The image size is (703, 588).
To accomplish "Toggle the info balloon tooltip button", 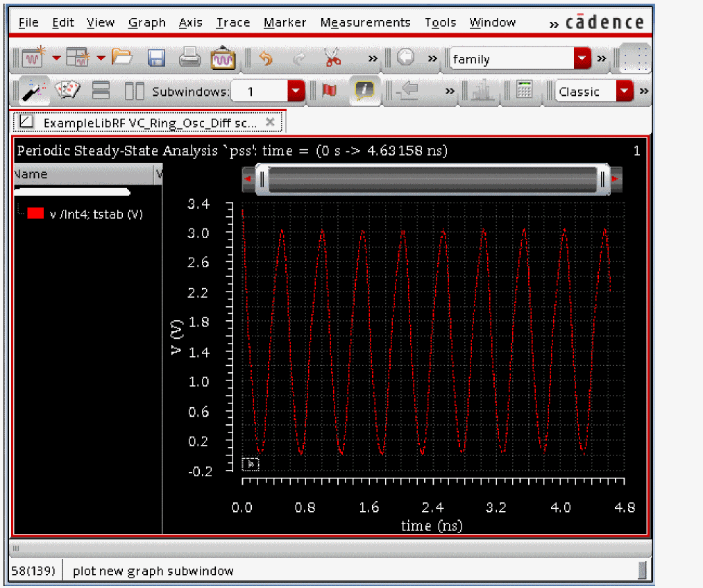I will point(364,91).
